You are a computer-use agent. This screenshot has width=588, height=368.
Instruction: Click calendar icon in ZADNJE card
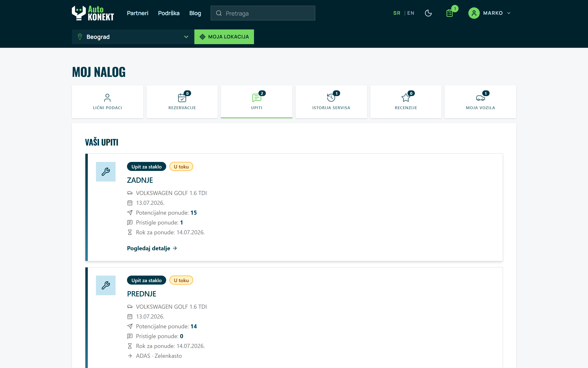pos(130,203)
